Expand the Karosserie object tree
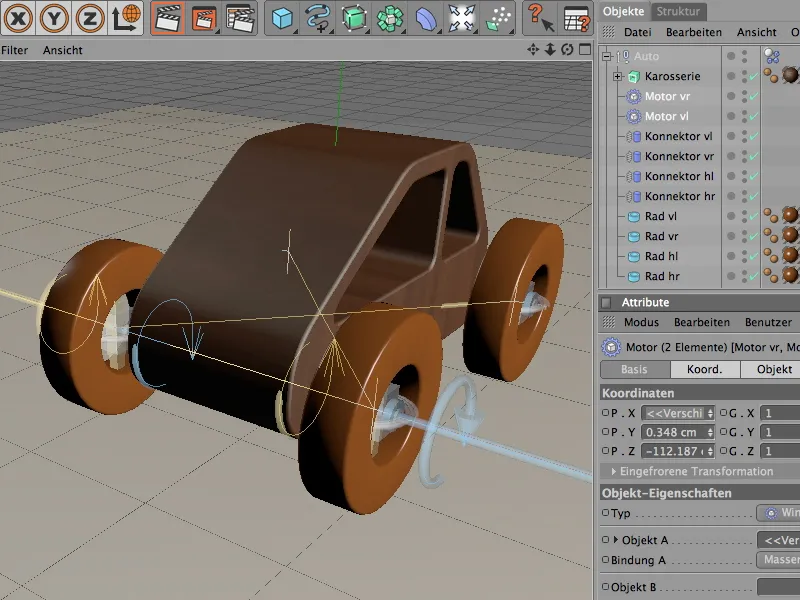800x600 pixels. 618,77
